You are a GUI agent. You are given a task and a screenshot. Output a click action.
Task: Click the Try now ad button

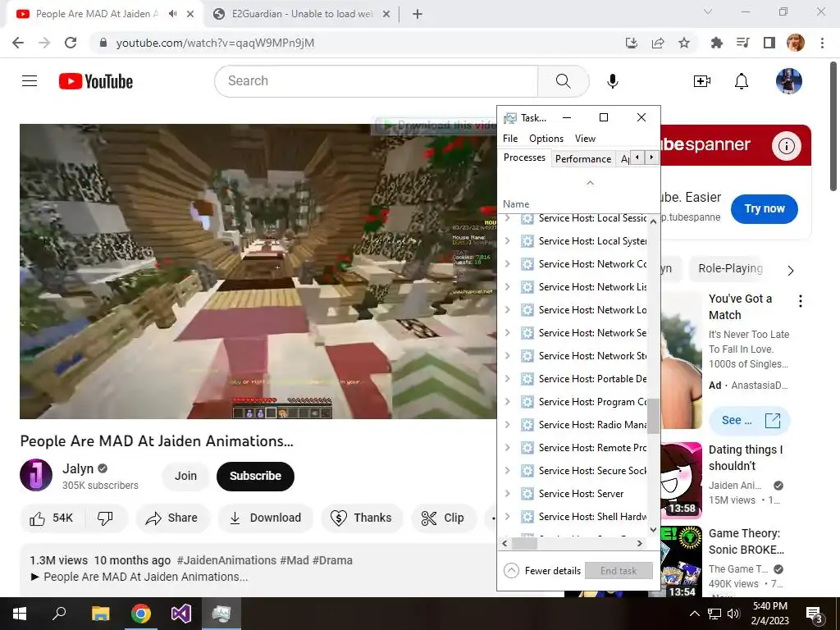pyautogui.click(x=764, y=209)
